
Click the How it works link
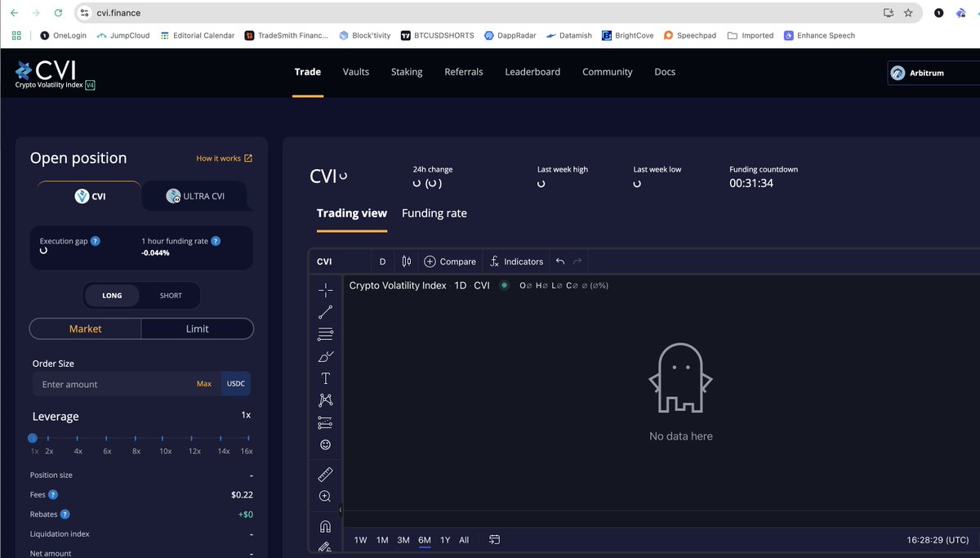pos(224,158)
